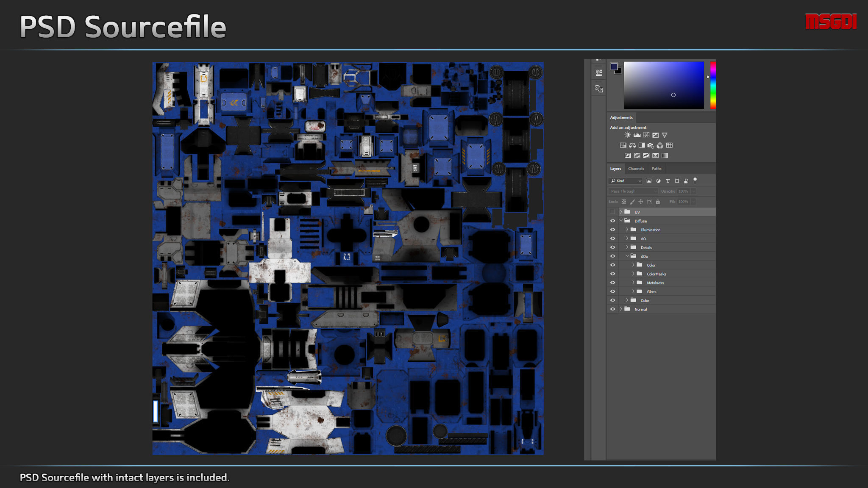This screenshot has height=488, width=868.
Task: Click the hue spectrum slider
Action: pos(713,85)
